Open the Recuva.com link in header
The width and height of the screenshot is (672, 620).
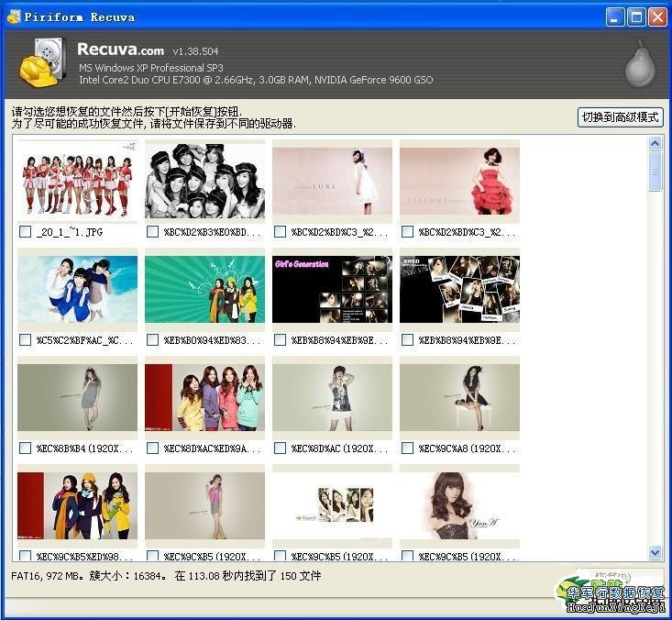tap(120, 50)
